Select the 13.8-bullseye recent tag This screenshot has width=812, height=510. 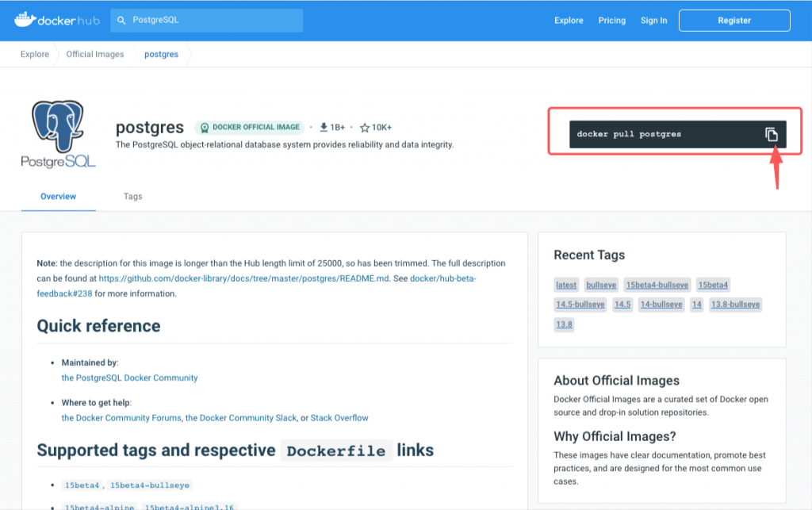tap(735, 305)
